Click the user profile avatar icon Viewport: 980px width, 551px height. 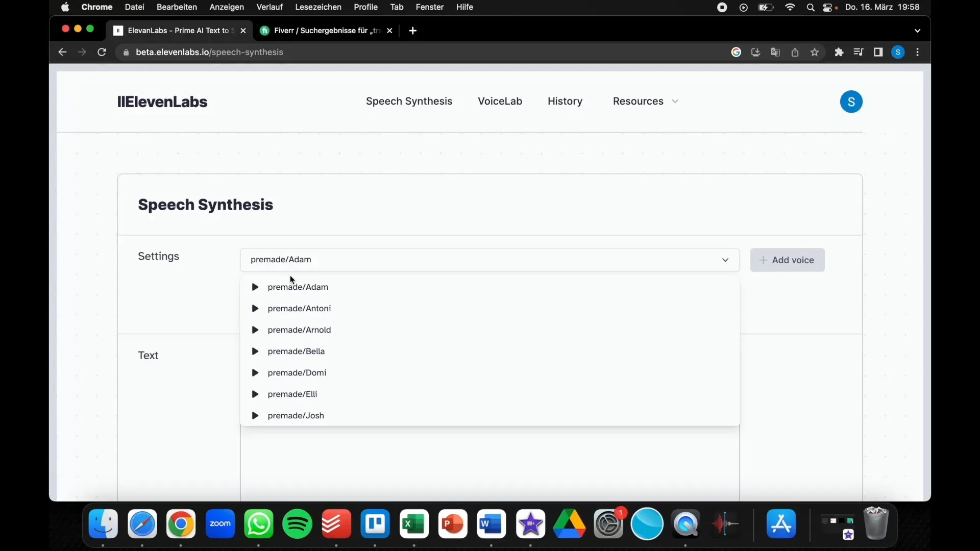pyautogui.click(x=851, y=101)
